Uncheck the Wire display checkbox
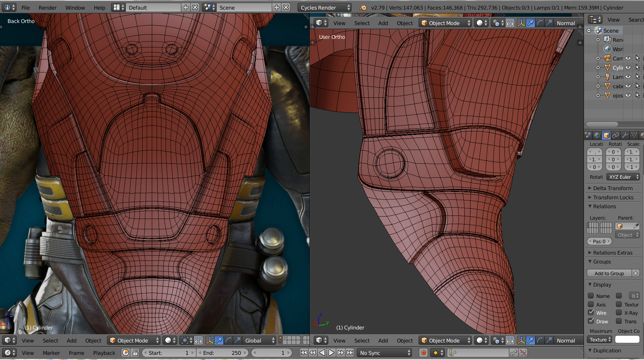 click(x=591, y=313)
